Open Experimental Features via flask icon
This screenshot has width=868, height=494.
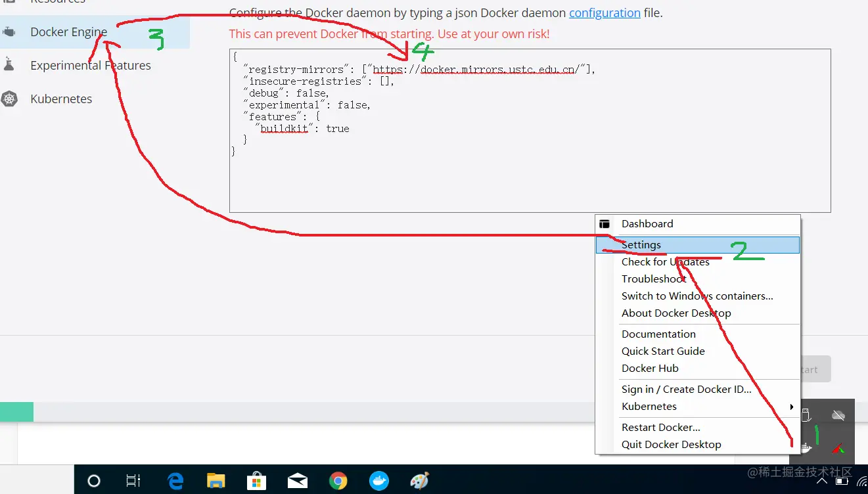tap(9, 65)
